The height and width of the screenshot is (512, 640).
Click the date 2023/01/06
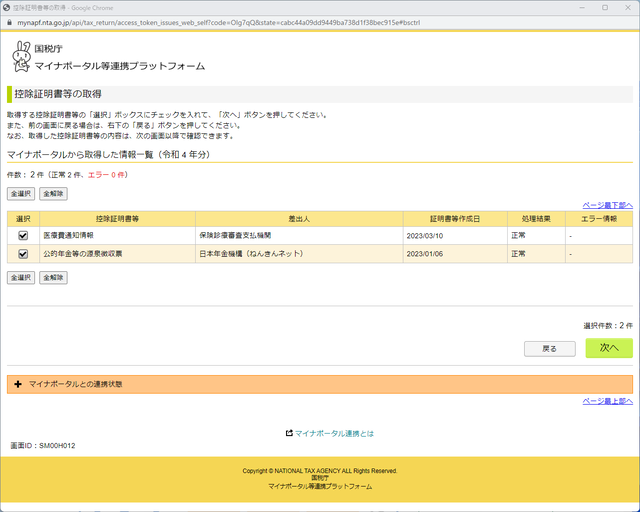pos(424,254)
